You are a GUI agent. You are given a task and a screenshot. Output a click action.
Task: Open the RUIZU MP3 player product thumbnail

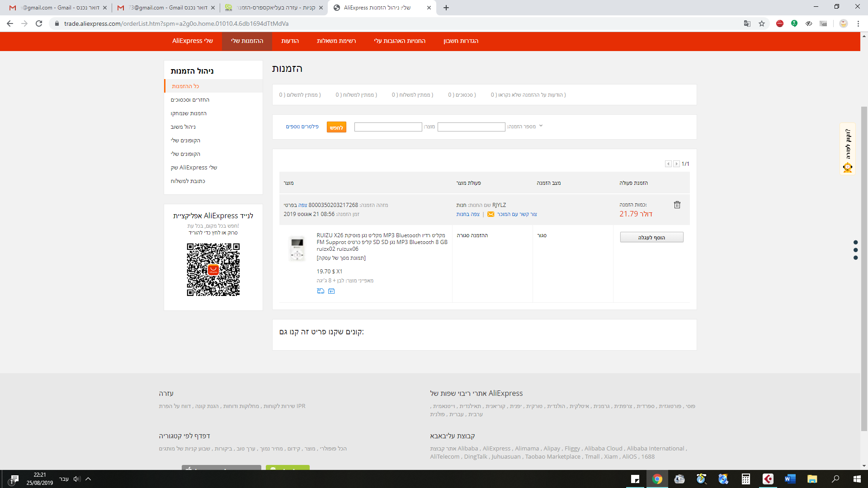point(297,249)
